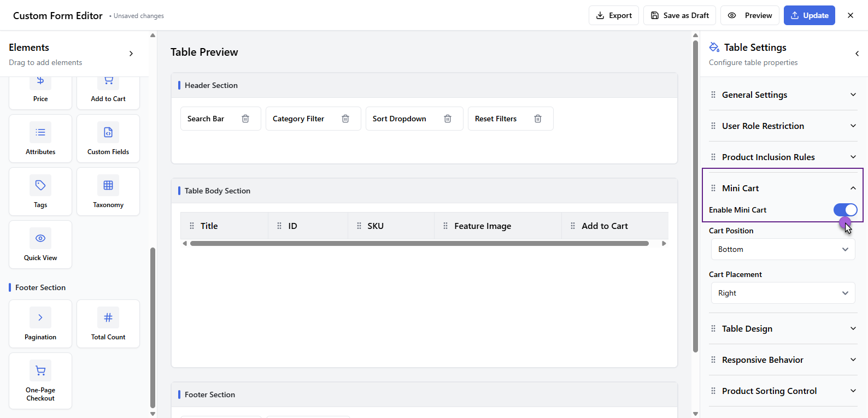Click the Tags element tile
The image size is (868, 418).
40,191
